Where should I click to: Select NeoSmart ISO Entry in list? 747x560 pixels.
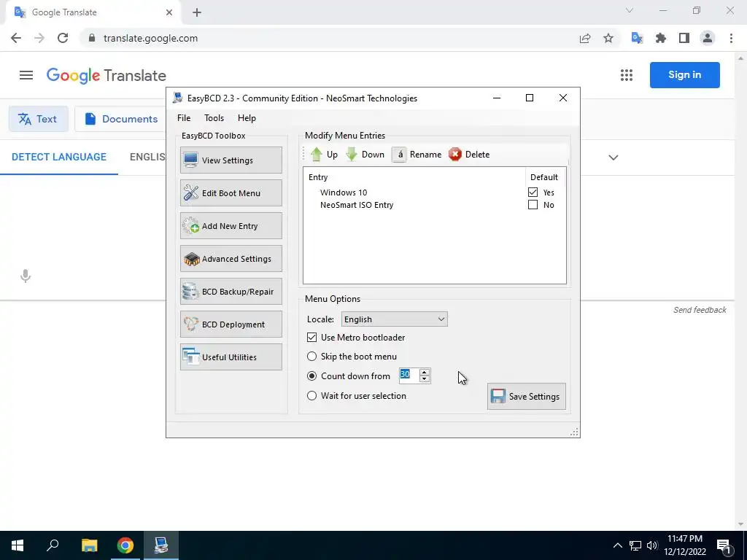357,205
